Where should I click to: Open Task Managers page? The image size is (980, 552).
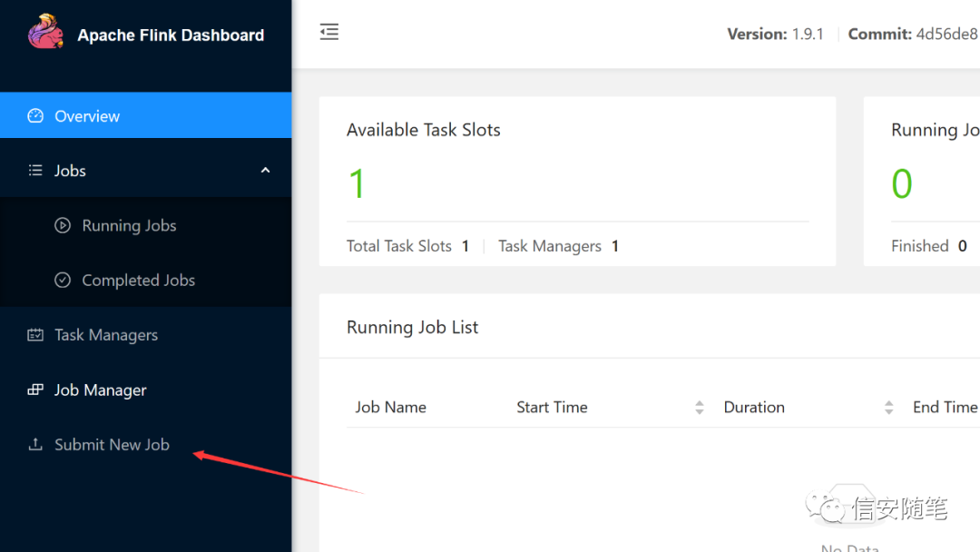point(145,335)
